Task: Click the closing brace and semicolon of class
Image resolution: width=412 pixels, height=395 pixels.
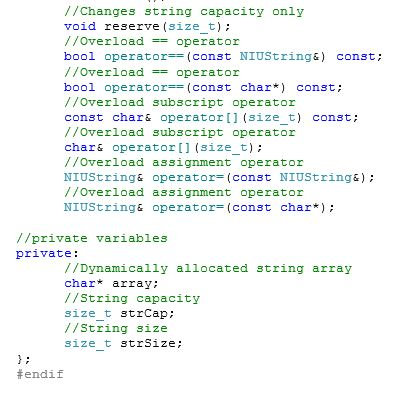Action: pyautogui.click(x=23, y=359)
